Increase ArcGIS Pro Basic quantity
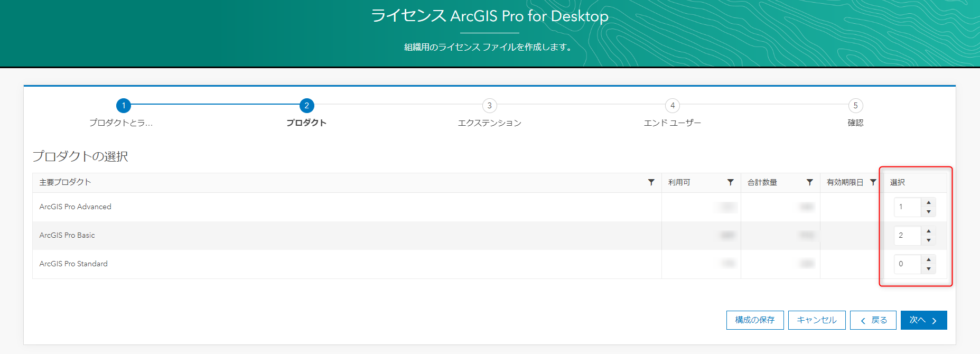 click(x=929, y=231)
